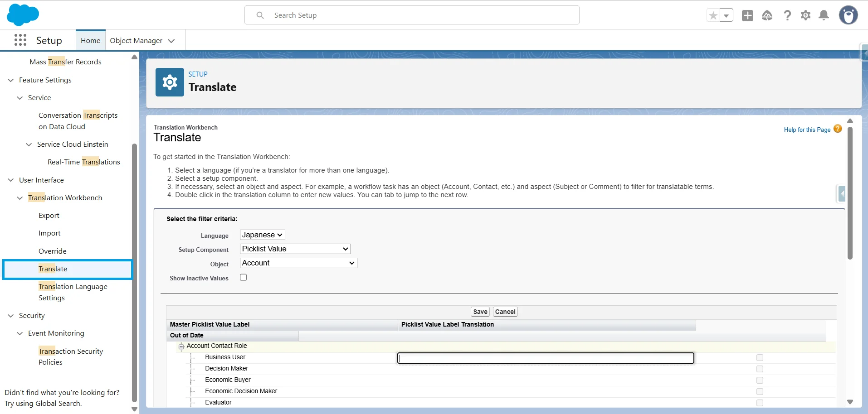Check Out of Date for Economic Decision Maker
868x414 pixels.
click(760, 392)
